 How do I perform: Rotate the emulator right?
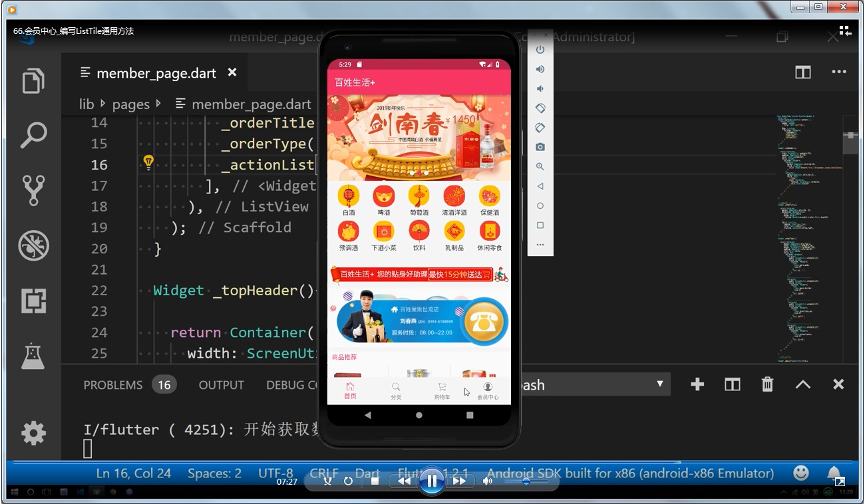540,128
